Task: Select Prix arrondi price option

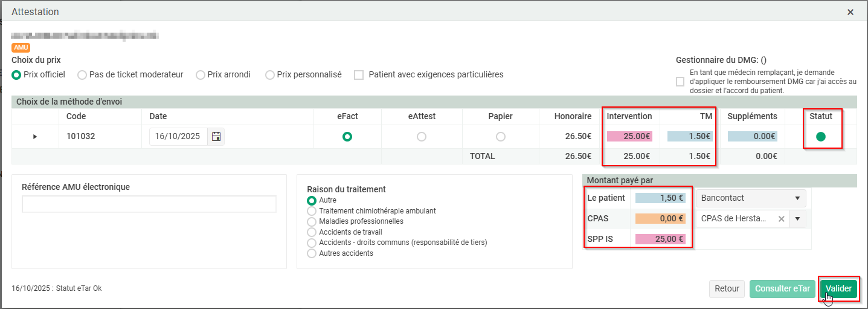Action: (201, 75)
